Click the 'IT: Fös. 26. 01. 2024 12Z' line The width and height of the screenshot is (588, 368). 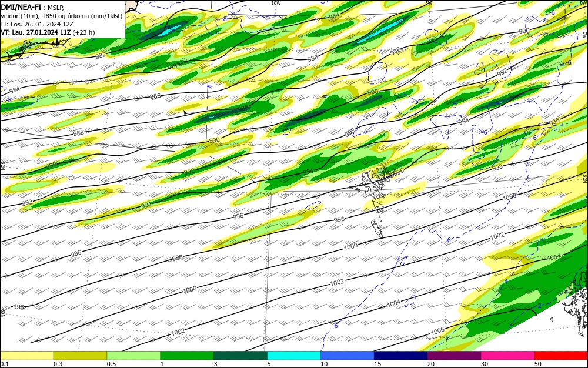click(36, 24)
